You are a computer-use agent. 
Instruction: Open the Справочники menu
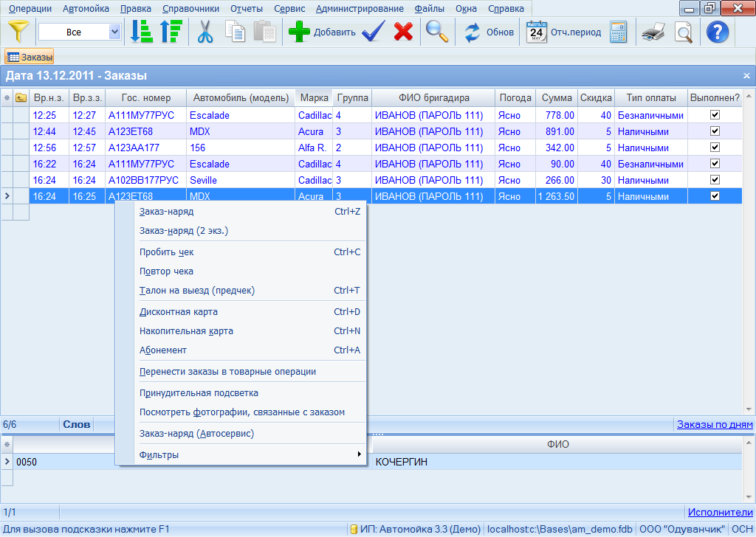(190, 9)
